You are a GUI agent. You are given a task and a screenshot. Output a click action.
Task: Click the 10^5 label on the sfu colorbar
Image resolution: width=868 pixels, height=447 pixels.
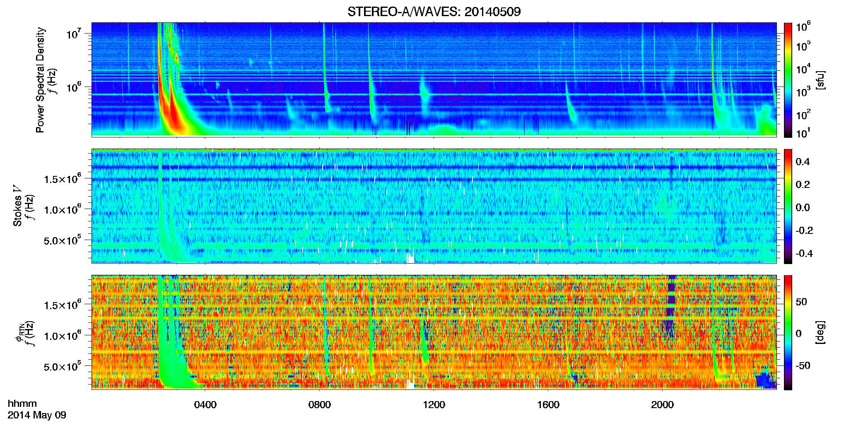click(803, 46)
